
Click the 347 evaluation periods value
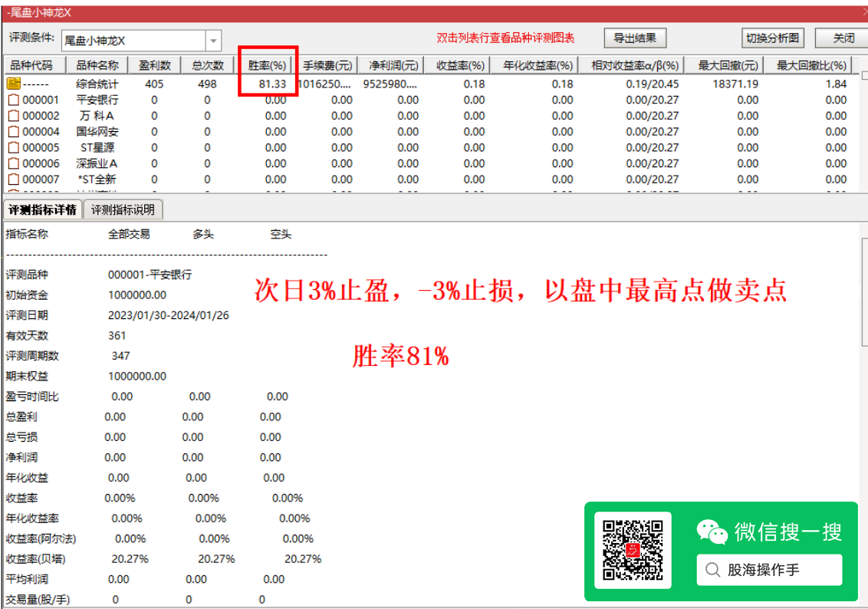click(x=120, y=356)
